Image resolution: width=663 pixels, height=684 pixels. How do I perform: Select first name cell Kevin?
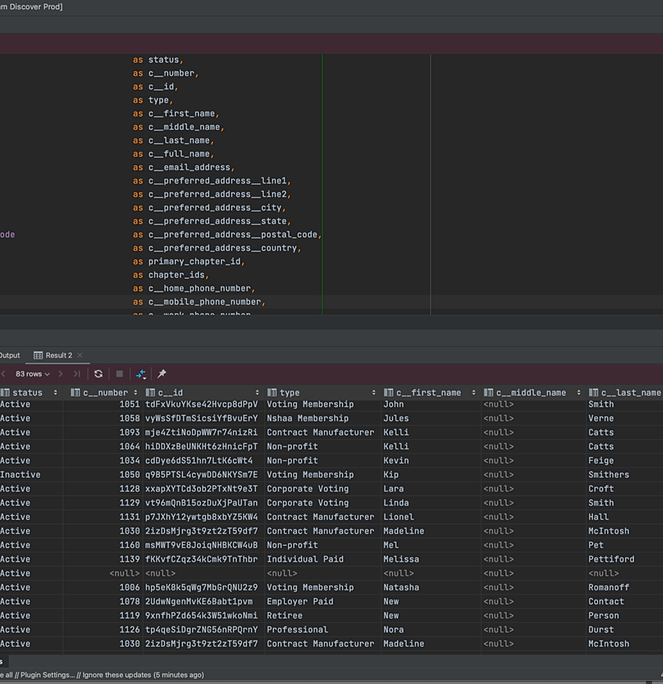[396, 461]
